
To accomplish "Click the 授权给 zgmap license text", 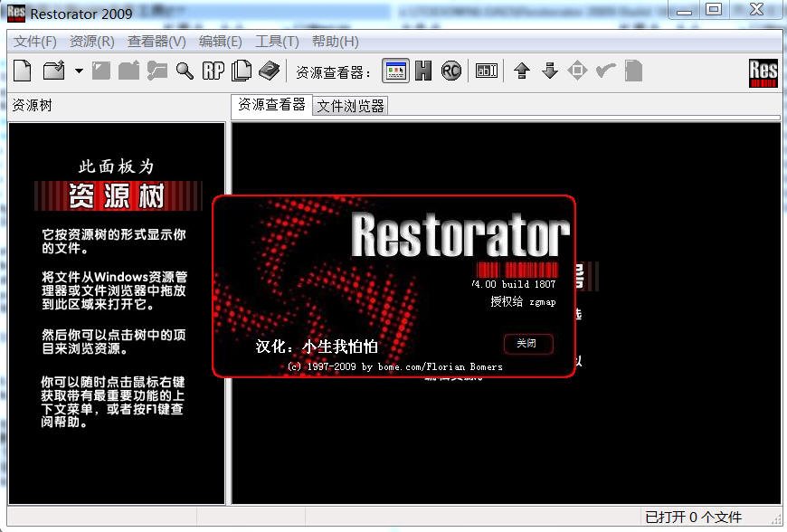I will [523, 301].
